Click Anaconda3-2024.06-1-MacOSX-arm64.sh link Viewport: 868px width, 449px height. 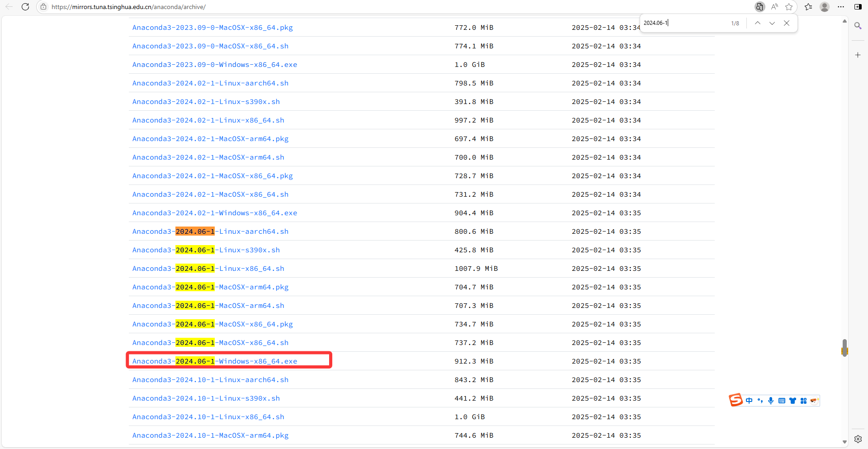pos(208,306)
